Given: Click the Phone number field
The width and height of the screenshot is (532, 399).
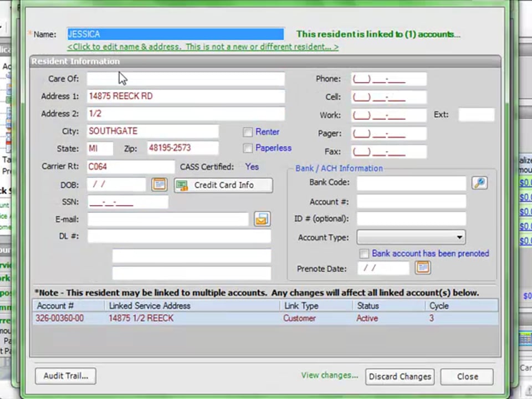Looking at the screenshot, I should (389, 79).
